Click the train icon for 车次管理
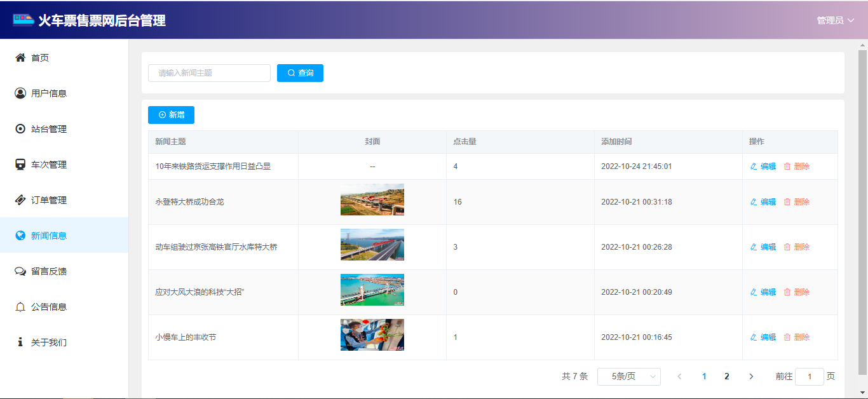 coord(20,165)
